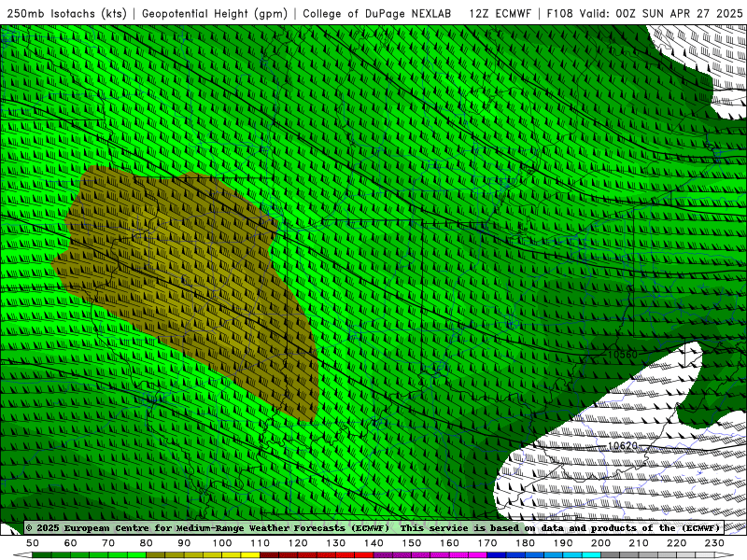The width and height of the screenshot is (747, 560).
Task: Click the dark blue swatch right of 170
Action: pos(497,555)
